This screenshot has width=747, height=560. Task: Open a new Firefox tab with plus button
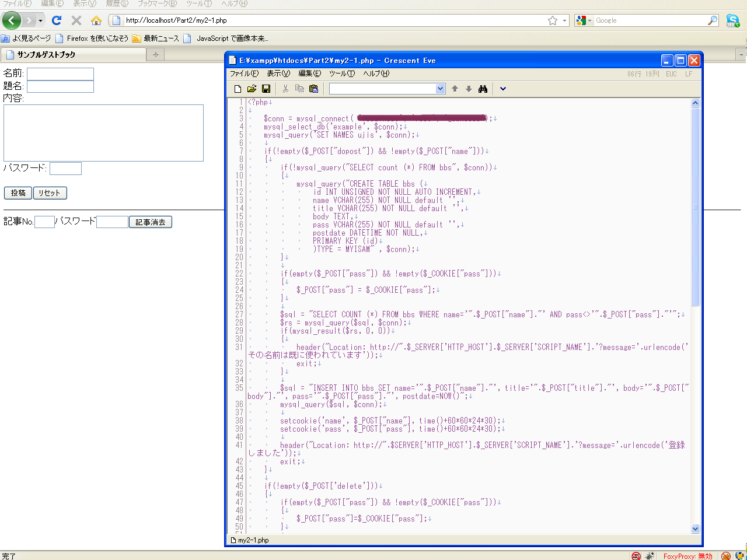155,55
